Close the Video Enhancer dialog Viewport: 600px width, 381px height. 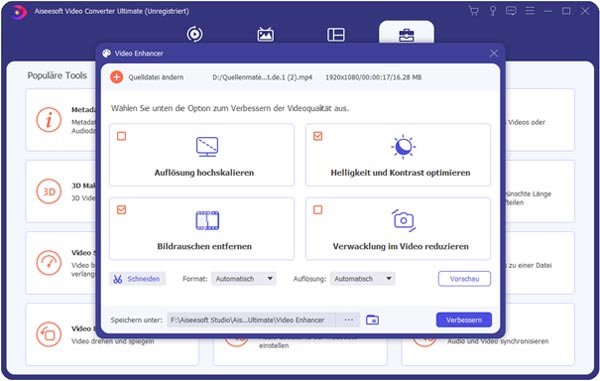[x=494, y=53]
